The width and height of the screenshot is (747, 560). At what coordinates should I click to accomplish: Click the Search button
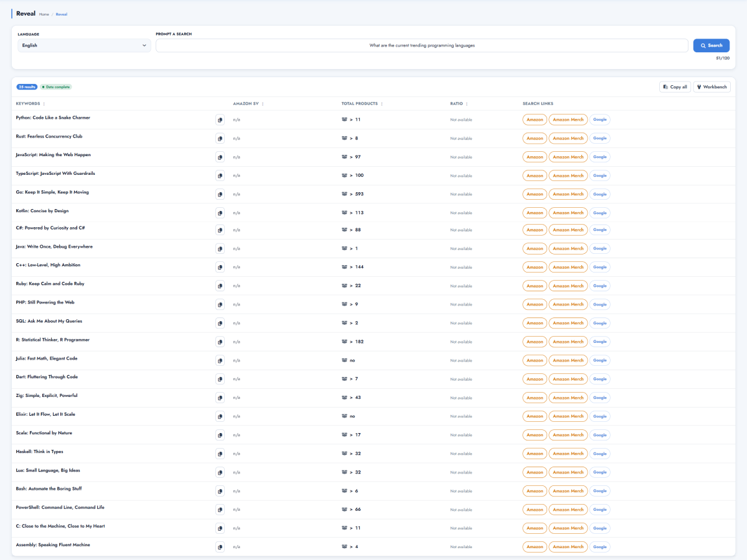pos(712,45)
